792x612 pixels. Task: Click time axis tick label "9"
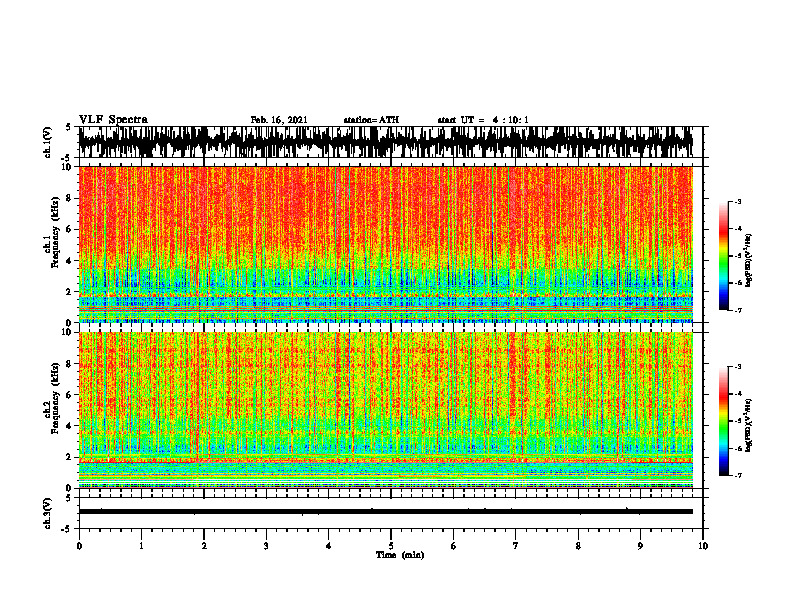click(x=640, y=546)
